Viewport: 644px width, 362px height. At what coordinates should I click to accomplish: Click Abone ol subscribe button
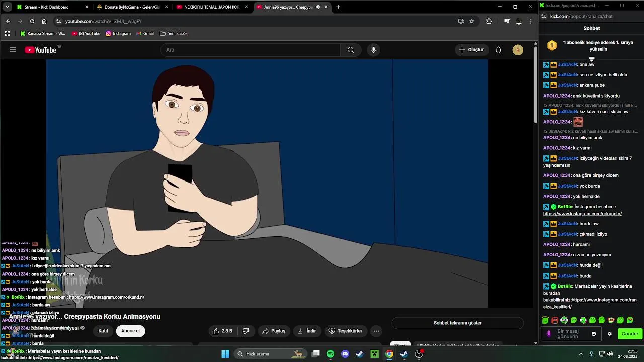click(130, 331)
